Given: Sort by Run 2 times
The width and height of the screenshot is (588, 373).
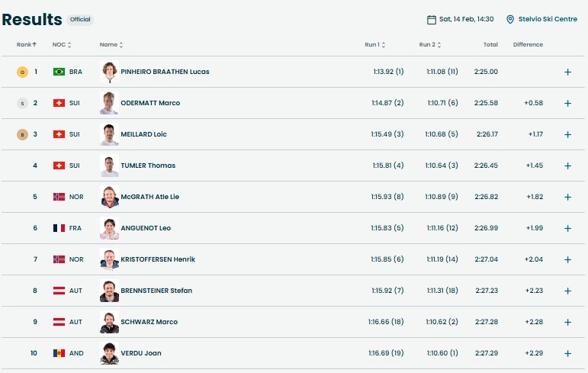Looking at the screenshot, I should pos(429,45).
